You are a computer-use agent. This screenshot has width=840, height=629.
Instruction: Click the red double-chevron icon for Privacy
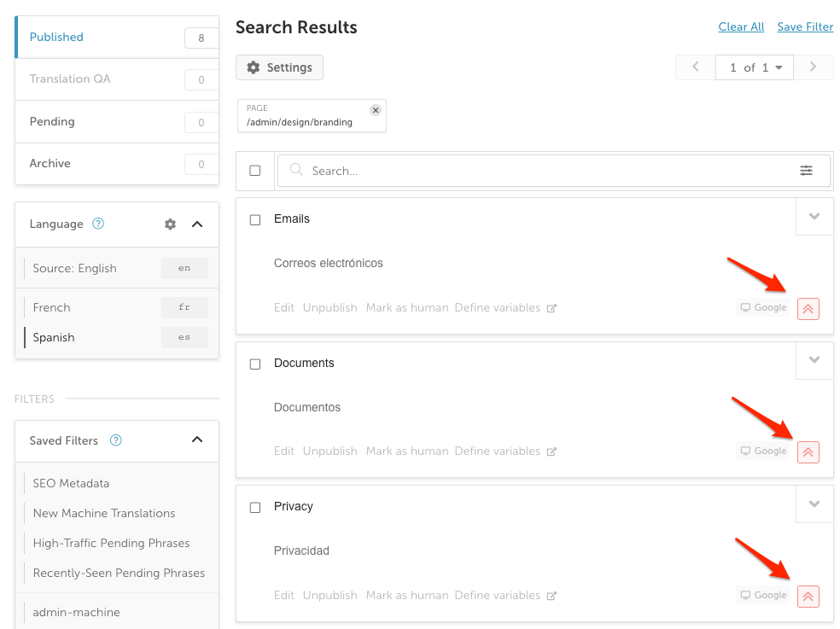click(808, 597)
